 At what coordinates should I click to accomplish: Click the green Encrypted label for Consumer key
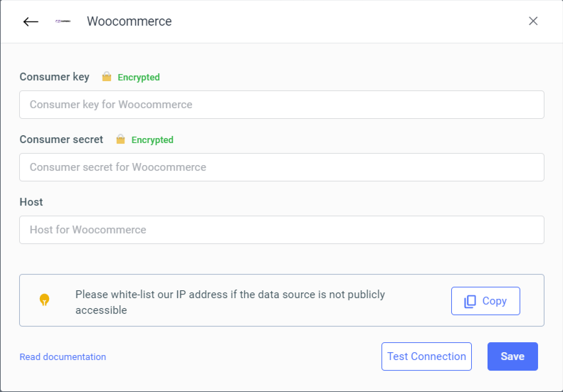tap(138, 78)
